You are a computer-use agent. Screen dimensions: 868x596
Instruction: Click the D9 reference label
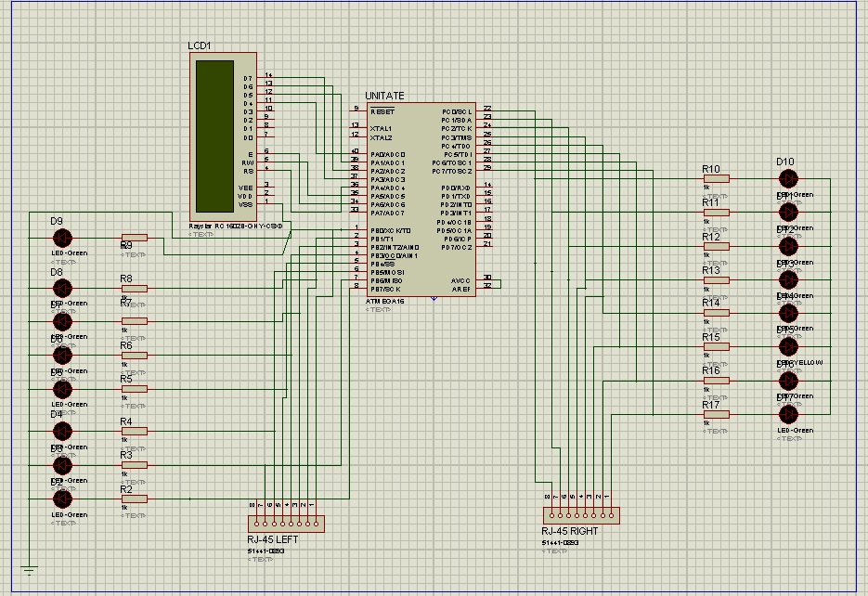(x=57, y=221)
